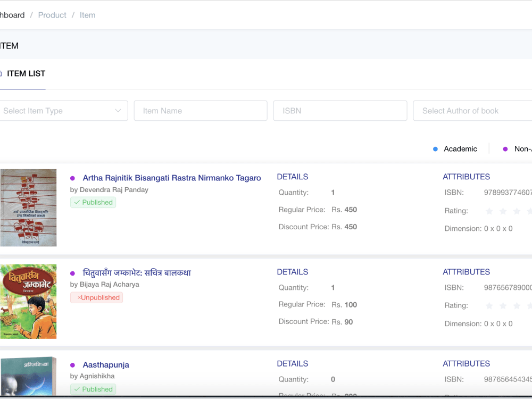Click DETAILS heading of Artha Rajnitik row

pos(293,177)
